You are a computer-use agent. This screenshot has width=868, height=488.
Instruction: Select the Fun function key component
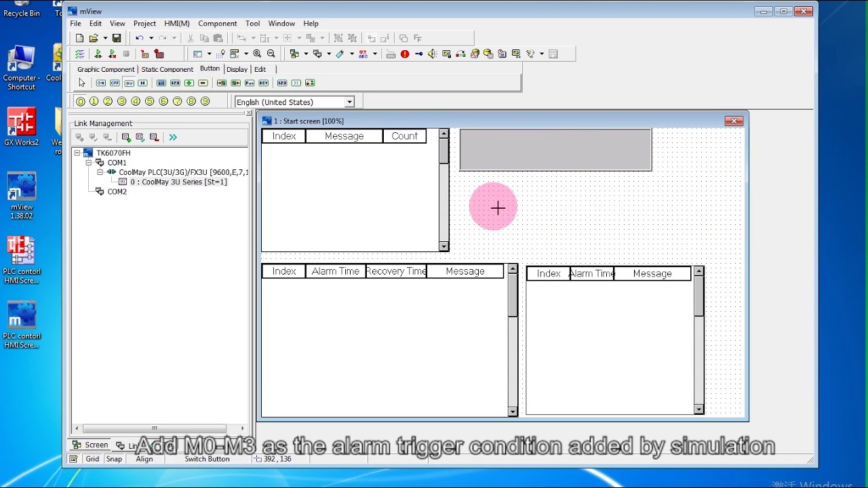tap(250, 83)
